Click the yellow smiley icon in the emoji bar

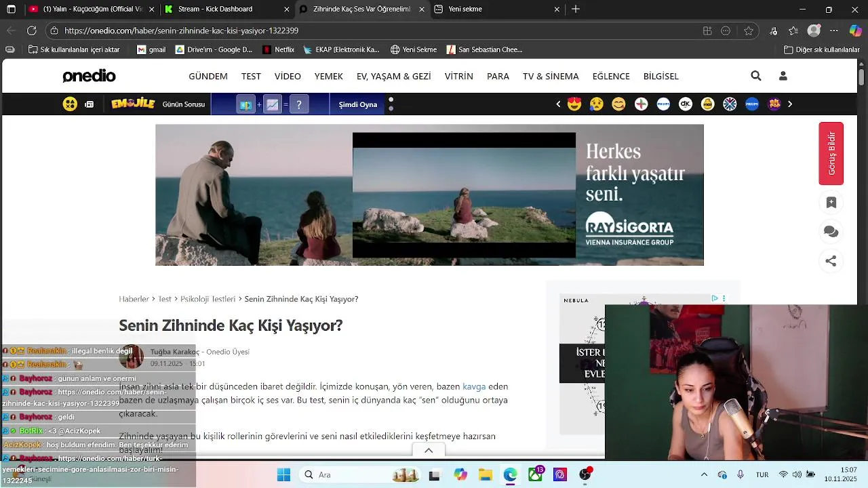coord(70,104)
